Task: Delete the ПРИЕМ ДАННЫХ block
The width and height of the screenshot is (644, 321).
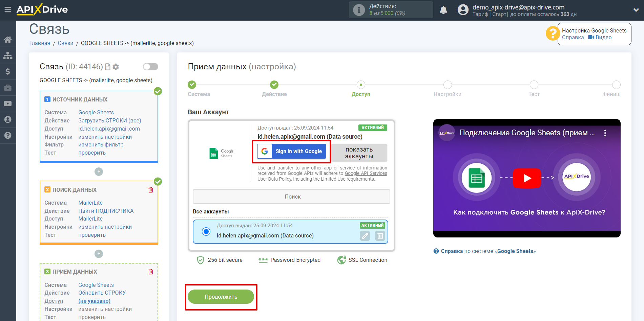Action: 151,272
